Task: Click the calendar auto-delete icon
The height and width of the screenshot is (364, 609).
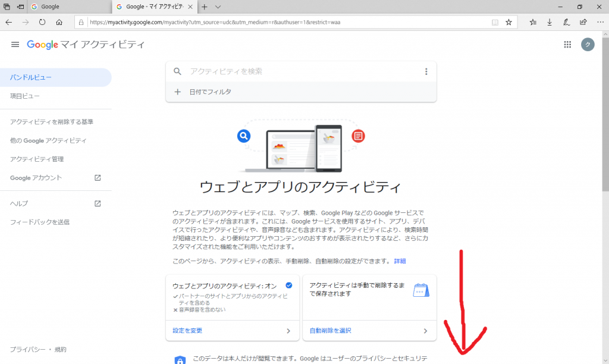Action: [421, 290]
